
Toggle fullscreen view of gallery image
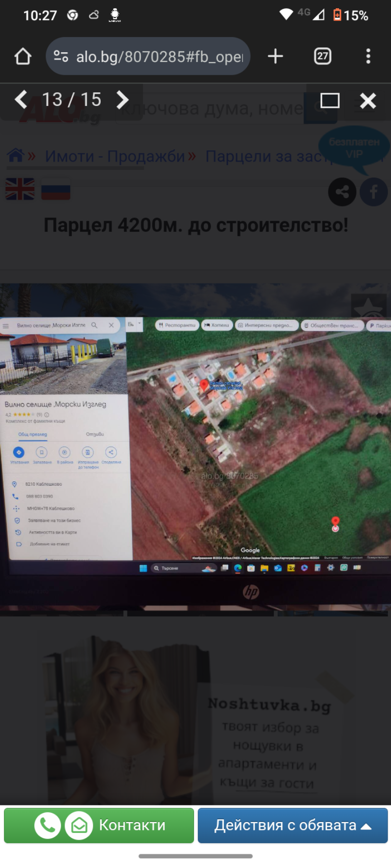[329, 101]
